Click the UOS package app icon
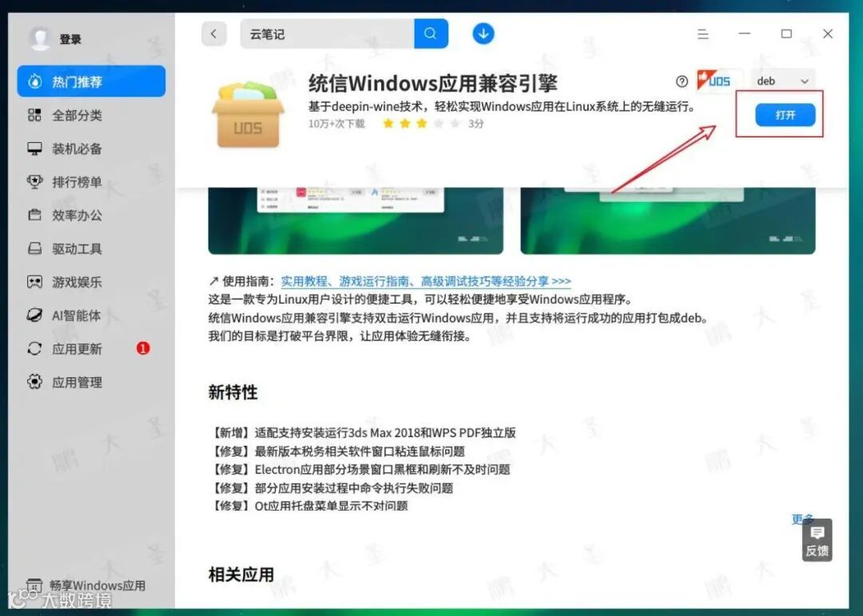This screenshot has width=863, height=616. tap(249, 114)
